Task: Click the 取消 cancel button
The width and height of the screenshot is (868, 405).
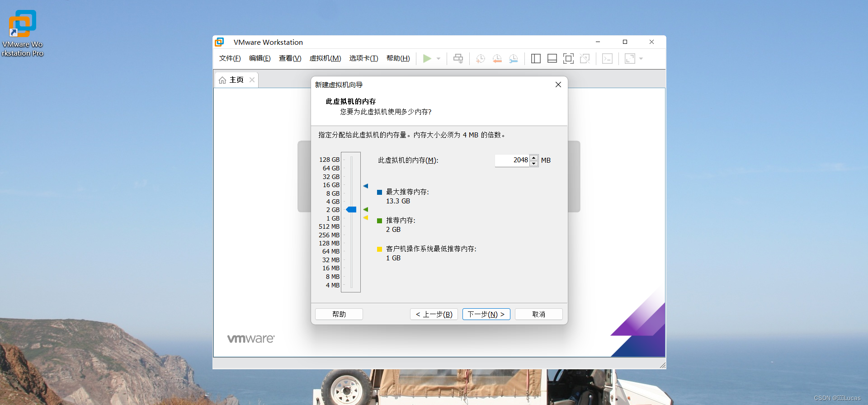Action: coord(539,314)
